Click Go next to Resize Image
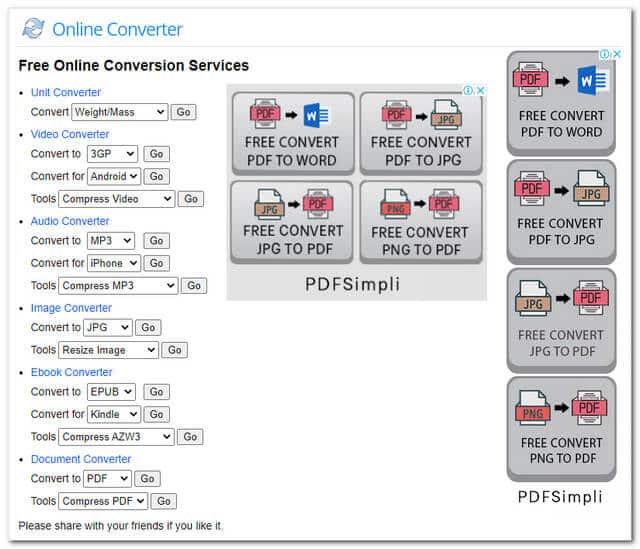640x549 pixels. pyautogui.click(x=175, y=350)
